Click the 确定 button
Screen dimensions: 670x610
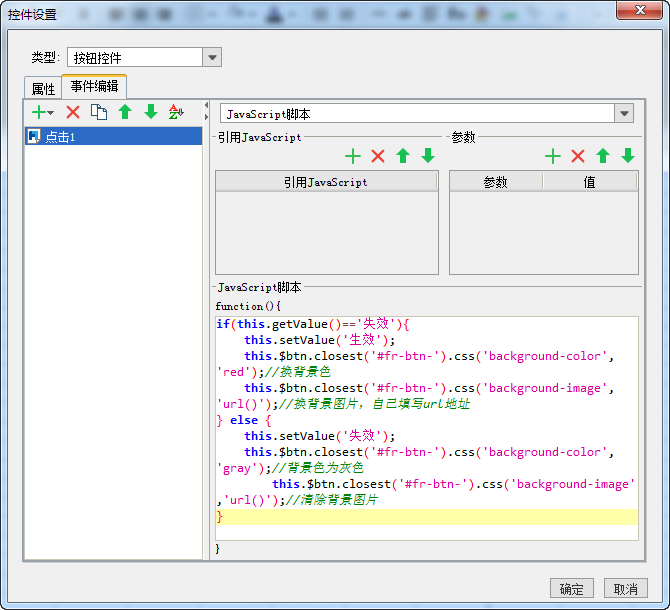(572, 589)
